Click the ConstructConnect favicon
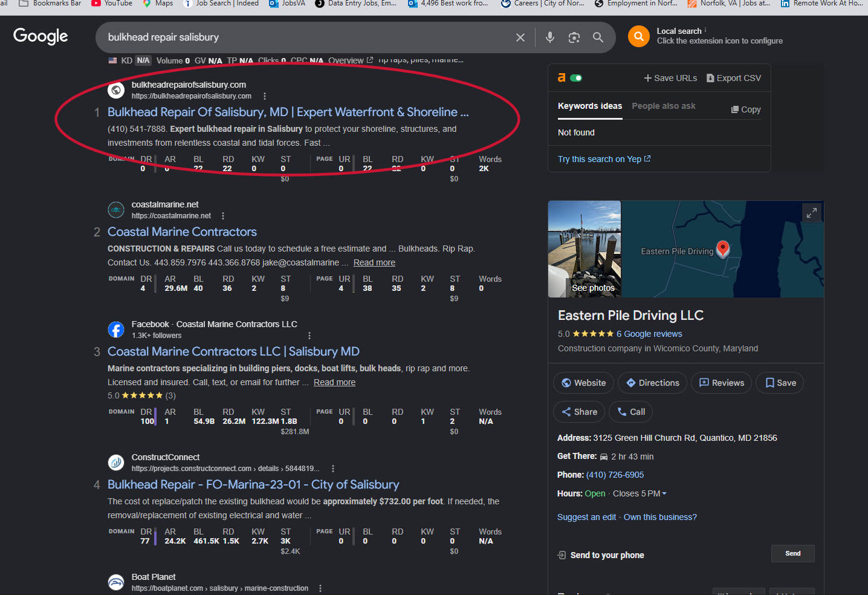 (x=116, y=463)
